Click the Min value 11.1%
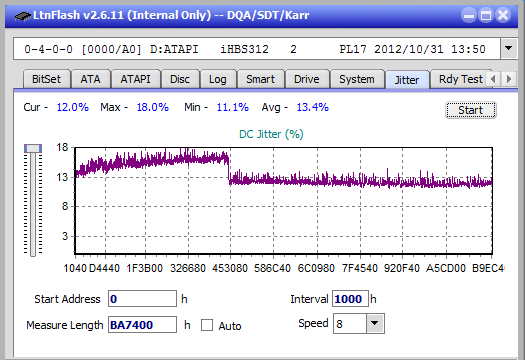The image size is (525, 360). (232, 107)
